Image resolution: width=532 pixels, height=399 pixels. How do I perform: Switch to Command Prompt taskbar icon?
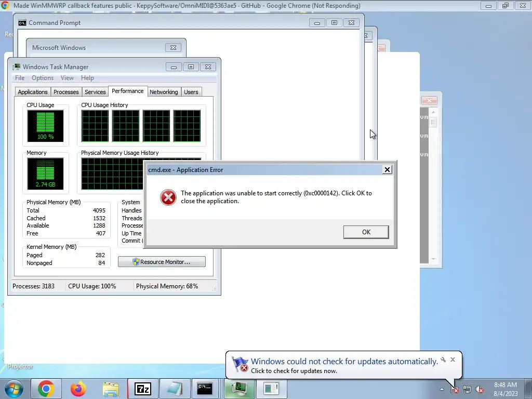205,389
